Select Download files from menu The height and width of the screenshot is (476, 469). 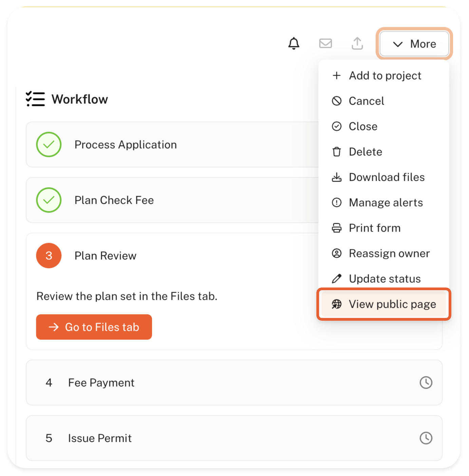387,177
